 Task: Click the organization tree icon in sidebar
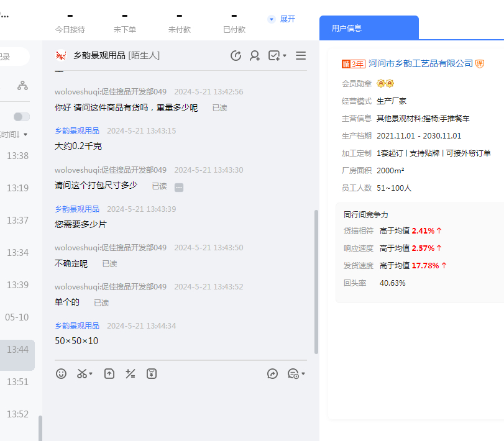22,86
